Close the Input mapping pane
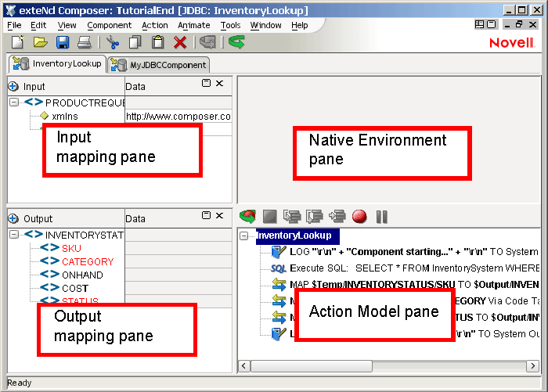 [x=219, y=83]
